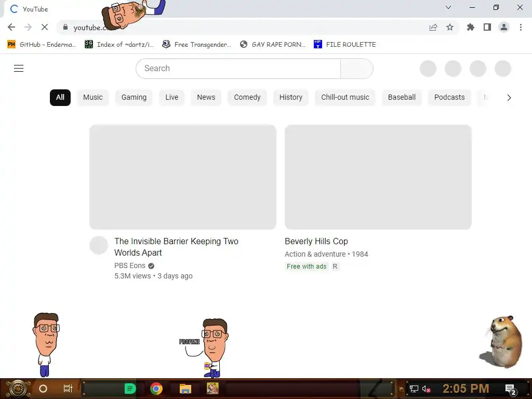Open Cortana circle on taskbar
This screenshot has width=532, height=399.
pos(43,389)
